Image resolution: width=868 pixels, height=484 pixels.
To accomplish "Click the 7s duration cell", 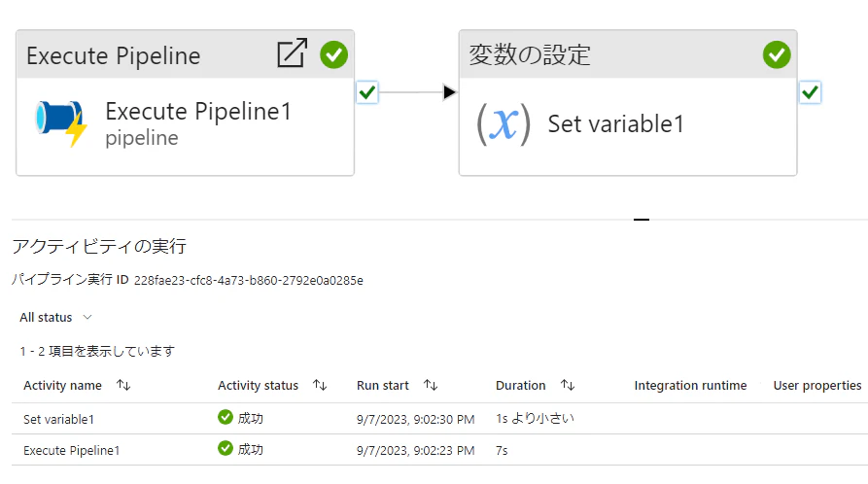I will click(502, 450).
